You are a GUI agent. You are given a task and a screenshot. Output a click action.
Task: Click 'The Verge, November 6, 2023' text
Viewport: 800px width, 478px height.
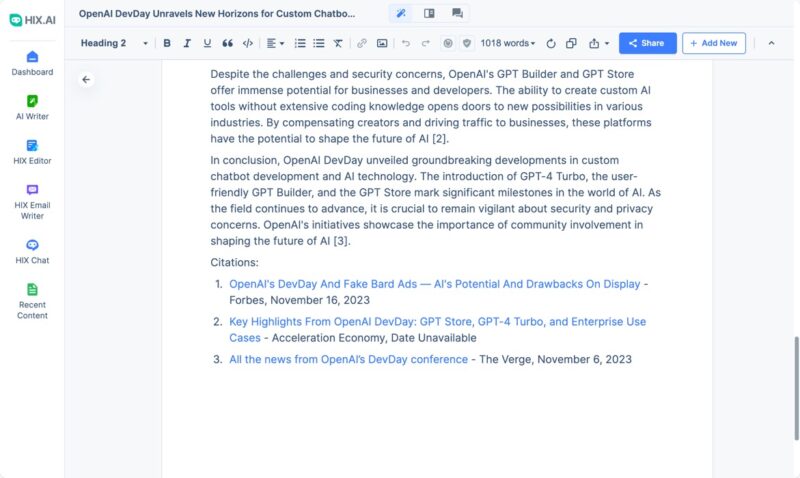tap(555, 359)
